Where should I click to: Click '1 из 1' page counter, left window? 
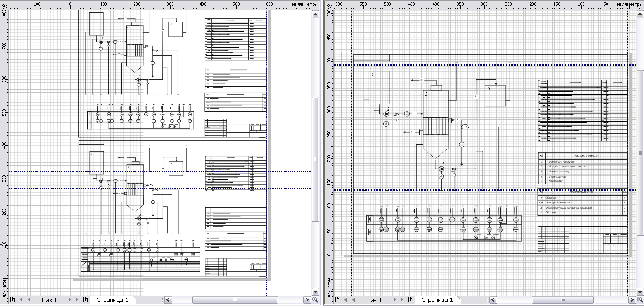(49, 300)
